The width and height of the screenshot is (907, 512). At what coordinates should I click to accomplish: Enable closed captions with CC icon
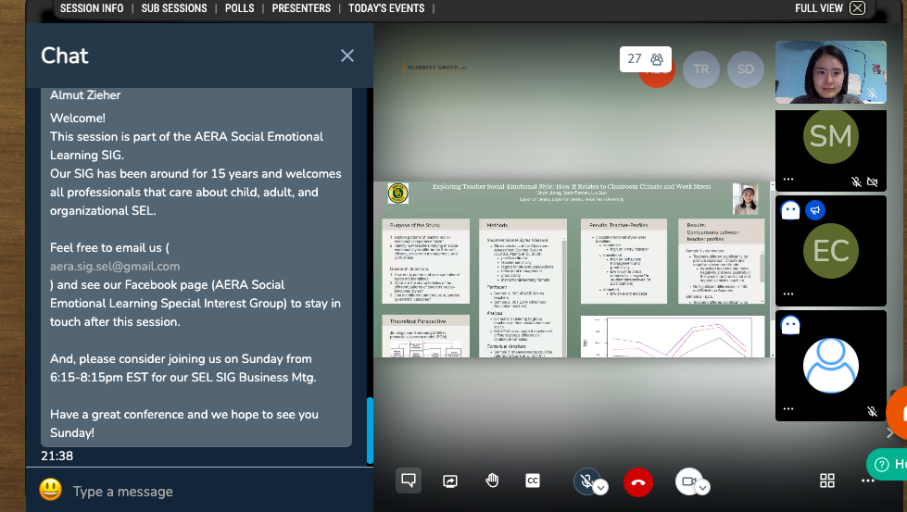click(533, 481)
